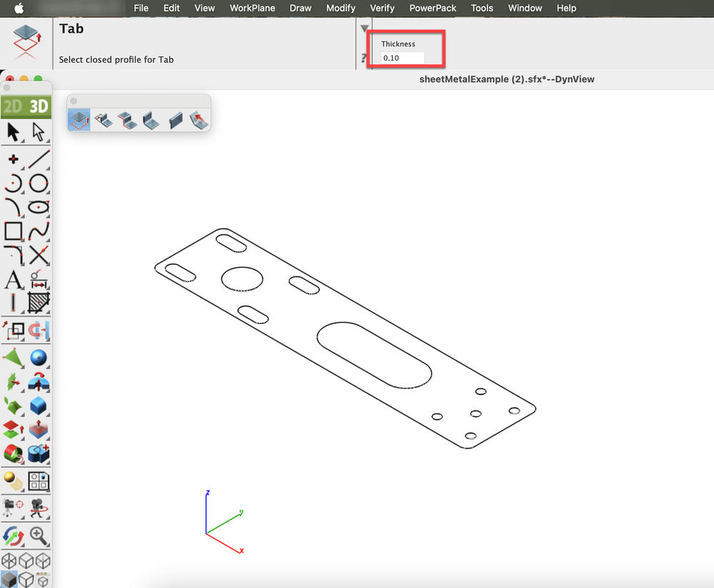Choose the Line drawing tool
714x588 pixels.
point(39,158)
